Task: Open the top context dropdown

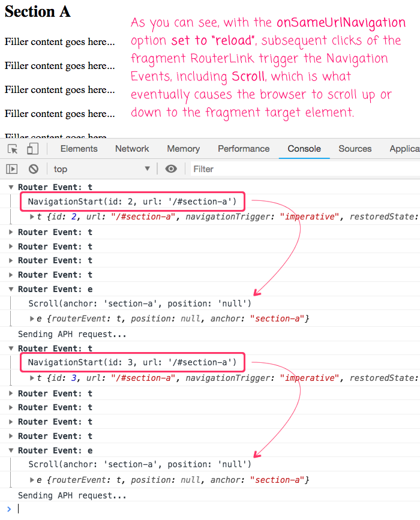Action: pyautogui.click(x=101, y=169)
